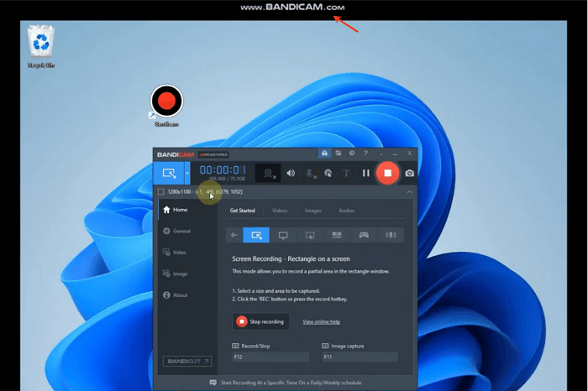Image resolution: width=588 pixels, height=391 pixels.
Task: Capture a screenshot with camera icon
Action: click(x=410, y=173)
